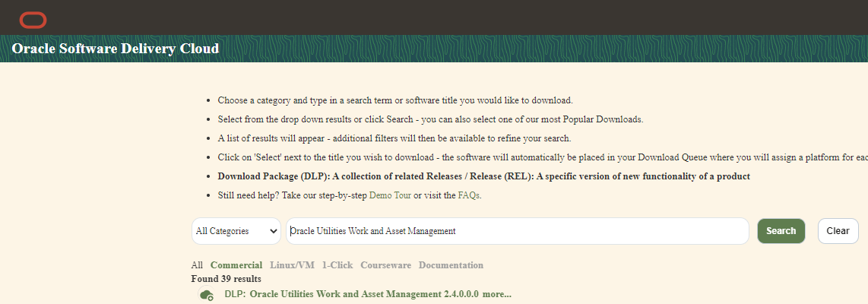Click into the search text field
868x304 pixels.
point(517,231)
